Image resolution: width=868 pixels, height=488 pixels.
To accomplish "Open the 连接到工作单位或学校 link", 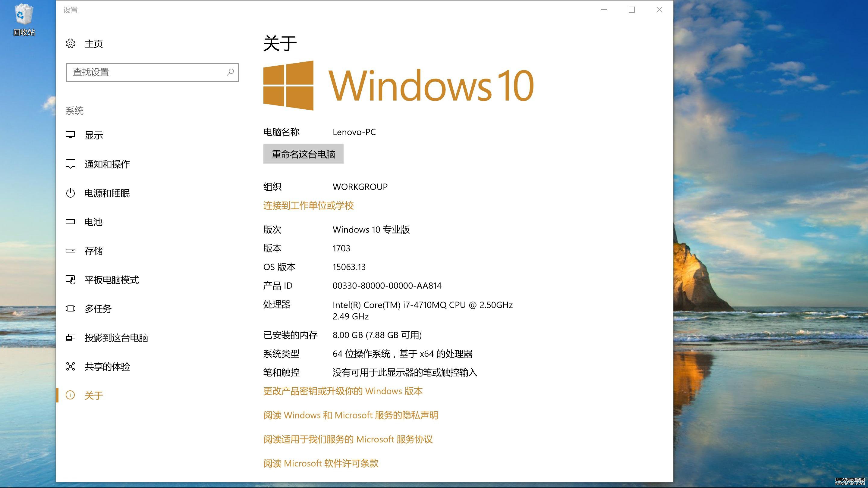I will pyautogui.click(x=308, y=205).
